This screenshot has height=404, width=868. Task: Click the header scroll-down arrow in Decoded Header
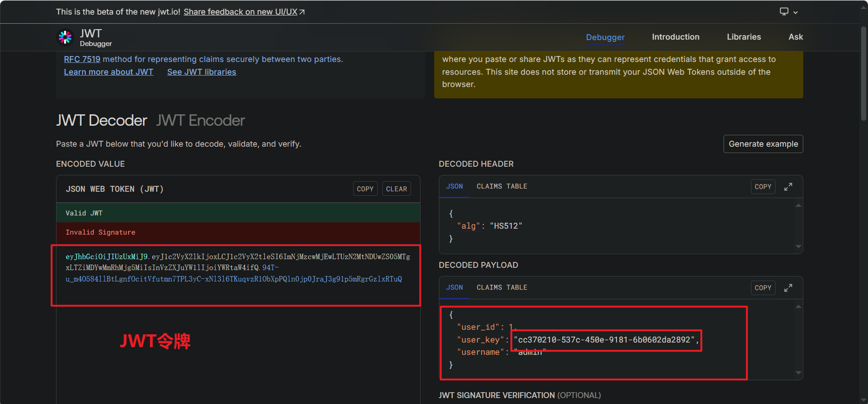tap(798, 246)
